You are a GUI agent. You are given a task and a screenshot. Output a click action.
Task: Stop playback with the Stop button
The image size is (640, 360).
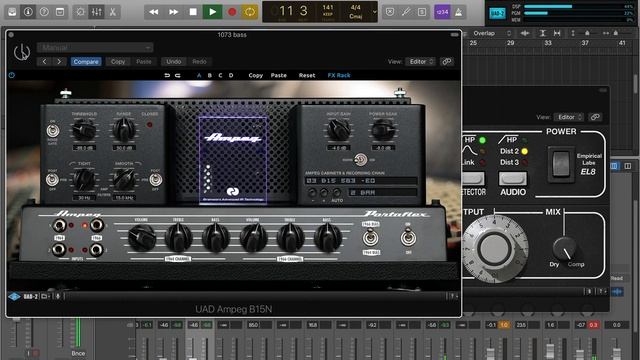(193, 12)
